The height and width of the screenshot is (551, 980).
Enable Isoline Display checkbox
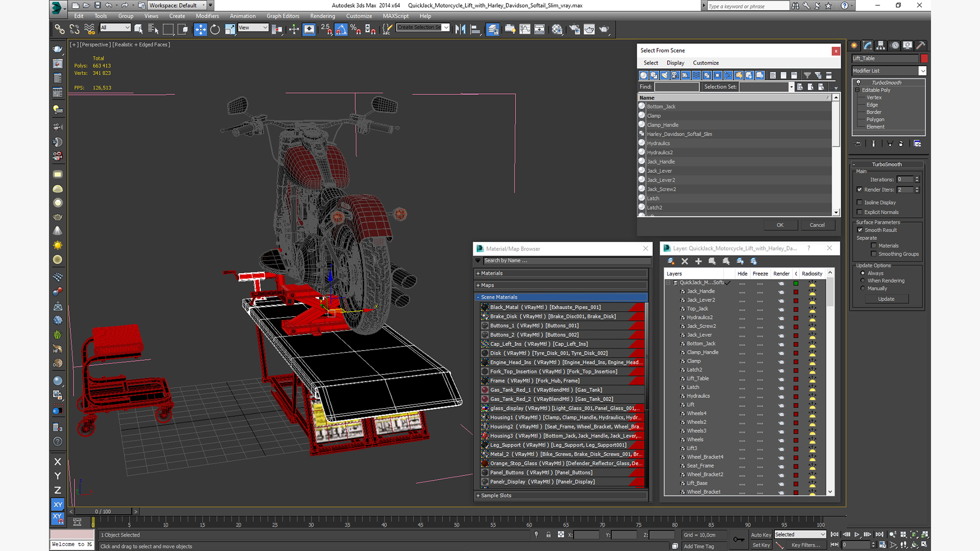pyautogui.click(x=860, y=203)
